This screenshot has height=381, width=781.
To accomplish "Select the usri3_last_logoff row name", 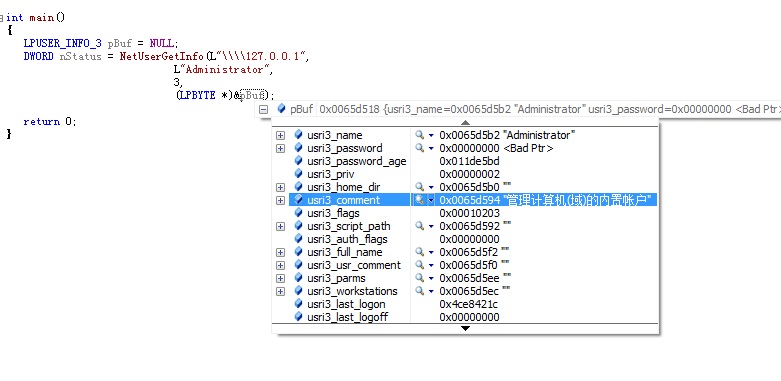I will 348,317.
